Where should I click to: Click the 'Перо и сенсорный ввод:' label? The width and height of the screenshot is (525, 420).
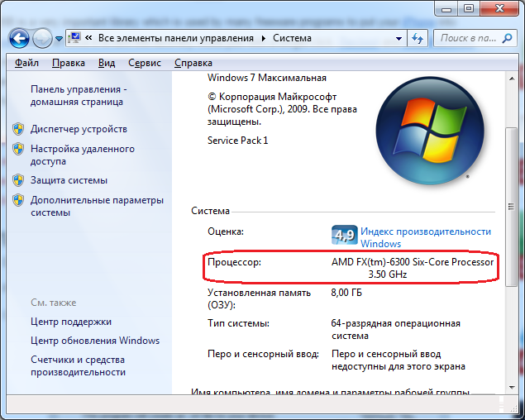click(x=263, y=355)
